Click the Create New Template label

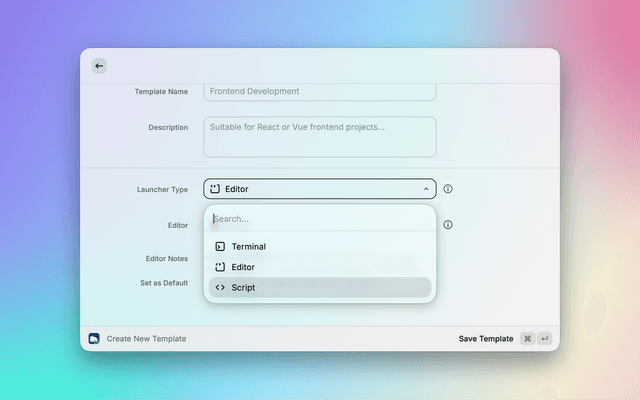(146, 339)
